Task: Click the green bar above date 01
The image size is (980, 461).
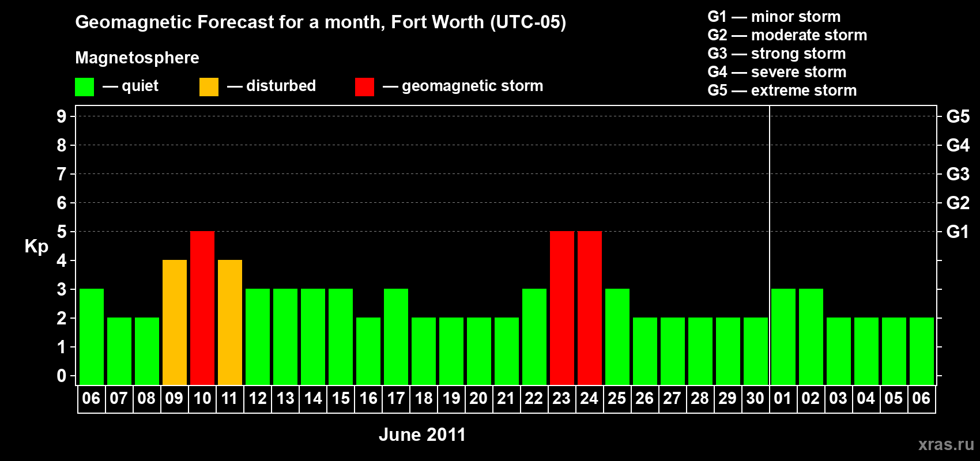Action: 783,337
